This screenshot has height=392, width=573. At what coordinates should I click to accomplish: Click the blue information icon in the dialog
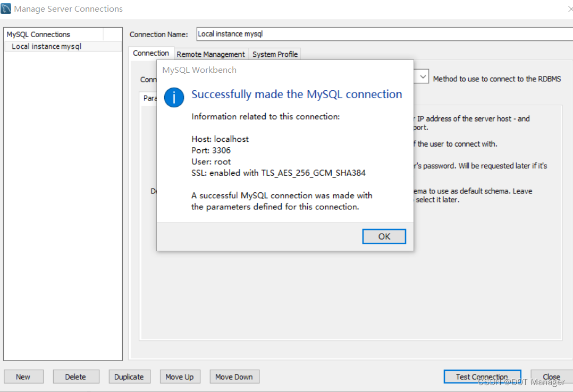click(174, 97)
